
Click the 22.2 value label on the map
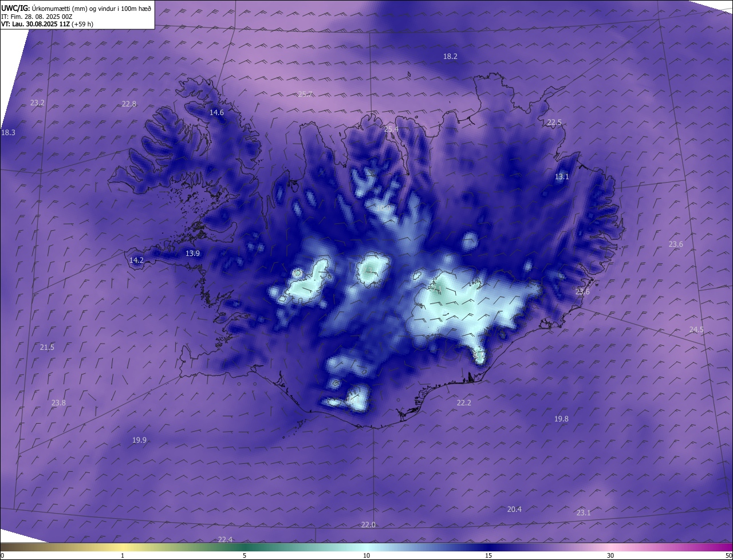click(464, 403)
